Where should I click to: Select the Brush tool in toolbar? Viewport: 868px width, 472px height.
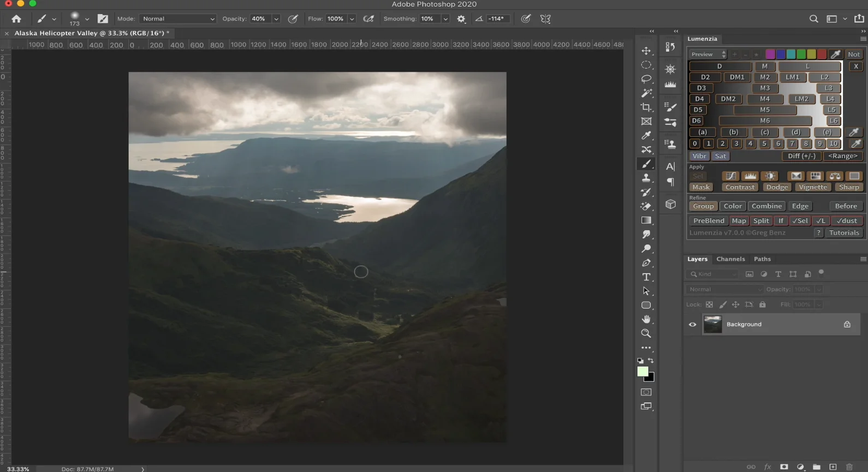coord(646,164)
